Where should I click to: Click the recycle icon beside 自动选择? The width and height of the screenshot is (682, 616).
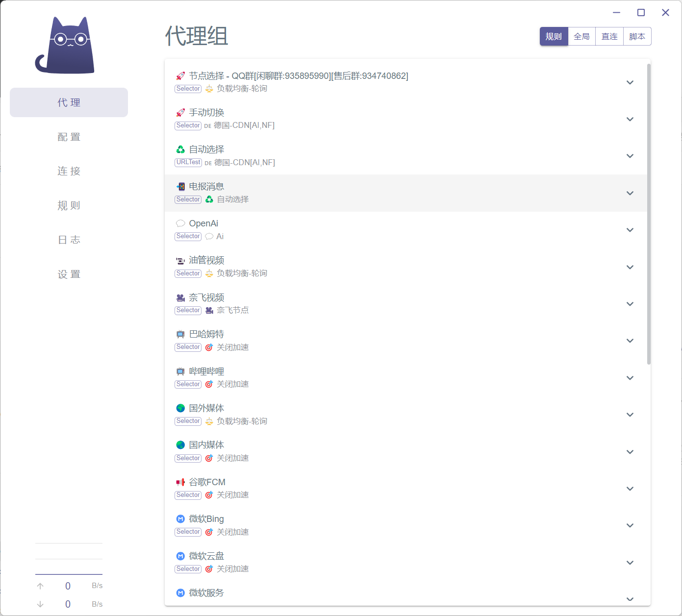tap(180, 149)
